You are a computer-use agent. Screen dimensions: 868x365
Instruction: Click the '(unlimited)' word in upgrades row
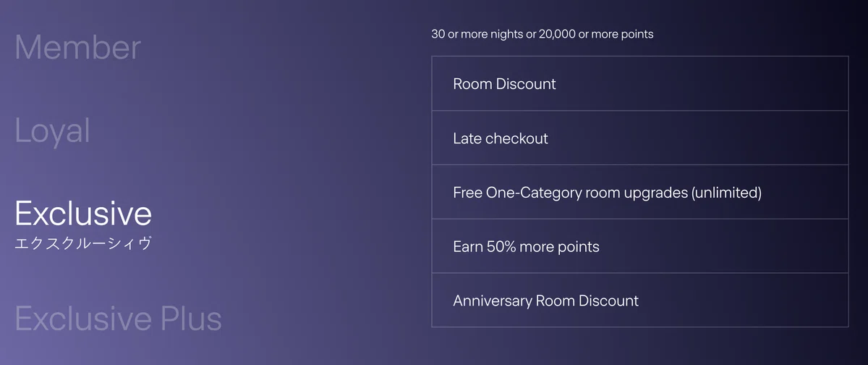[726, 193]
